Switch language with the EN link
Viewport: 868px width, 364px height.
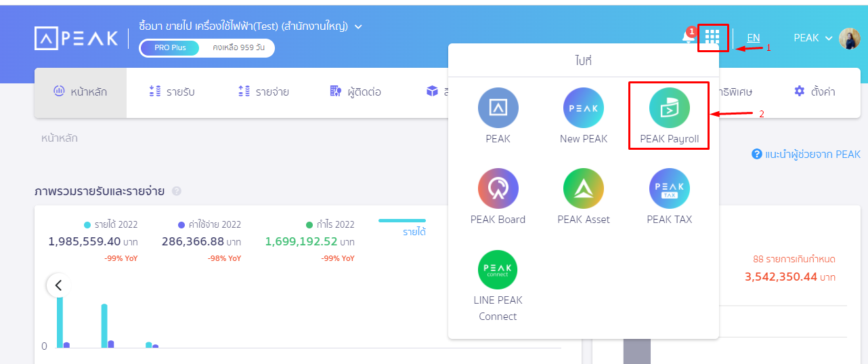click(753, 38)
